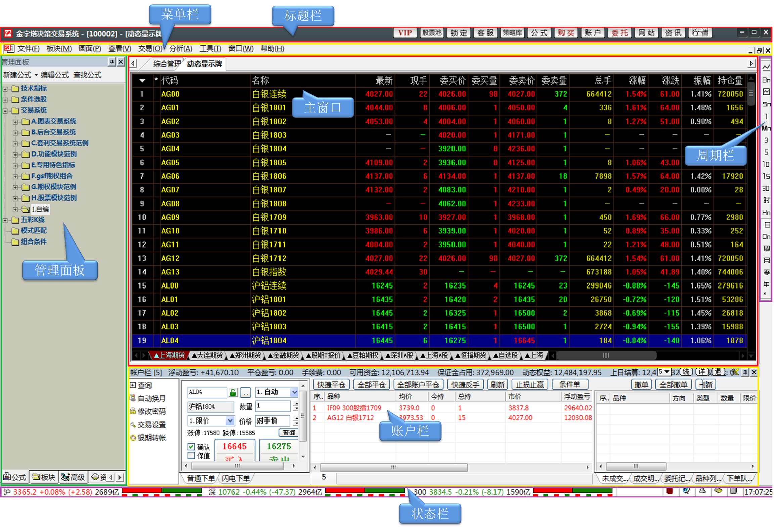Click the 快捷反手 quick reverse button
775x532 pixels.
[465, 384]
